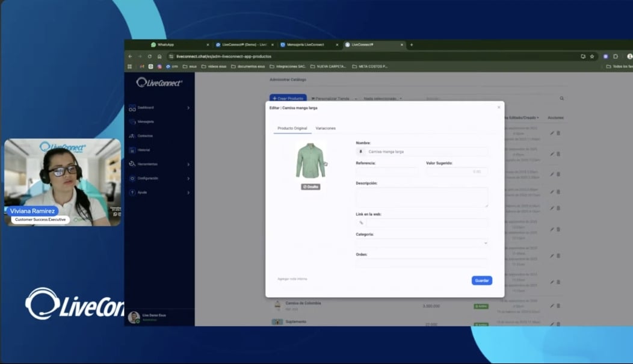Edit a product using the pencil icon
This screenshot has height=364, width=633.
[552, 133]
